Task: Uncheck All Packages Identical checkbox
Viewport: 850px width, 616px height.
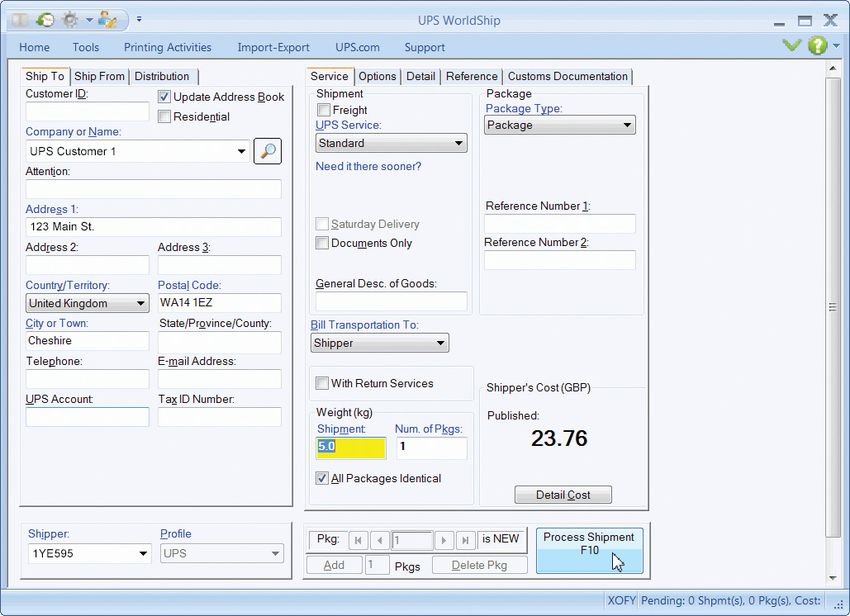Action: point(322,478)
